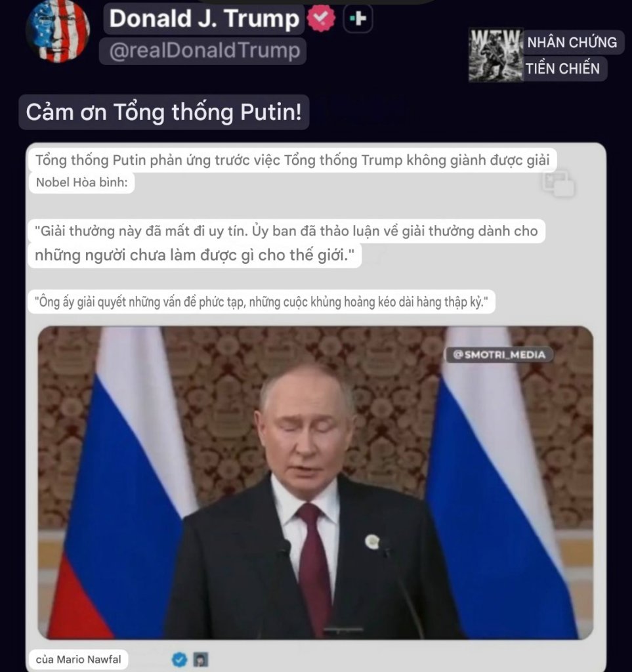Play the Putin speech video
Image resolution: width=632 pixels, height=672 pixels.
click(316, 482)
